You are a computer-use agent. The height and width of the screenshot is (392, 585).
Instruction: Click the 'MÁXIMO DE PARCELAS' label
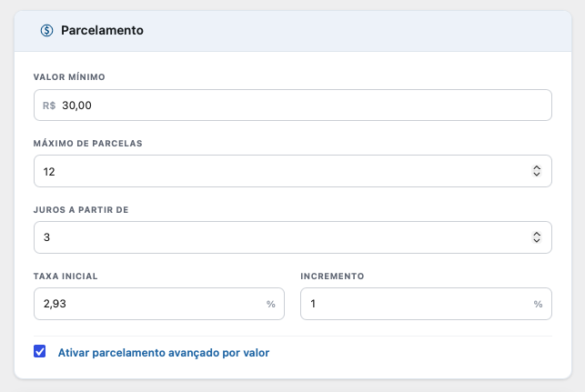tap(88, 143)
